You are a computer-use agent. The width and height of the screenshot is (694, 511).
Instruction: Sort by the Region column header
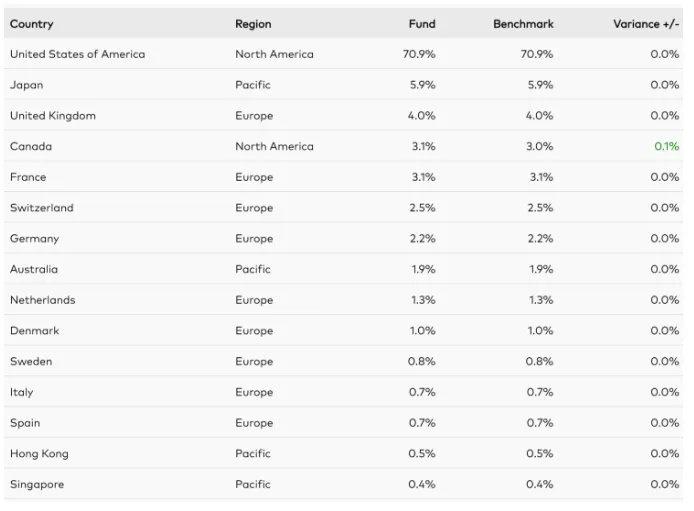pos(253,24)
